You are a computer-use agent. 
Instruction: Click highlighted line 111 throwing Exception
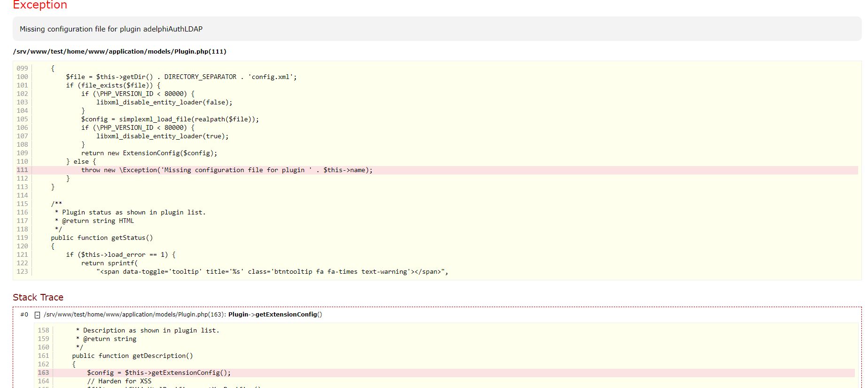pyautogui.click(x=227, y=170)
